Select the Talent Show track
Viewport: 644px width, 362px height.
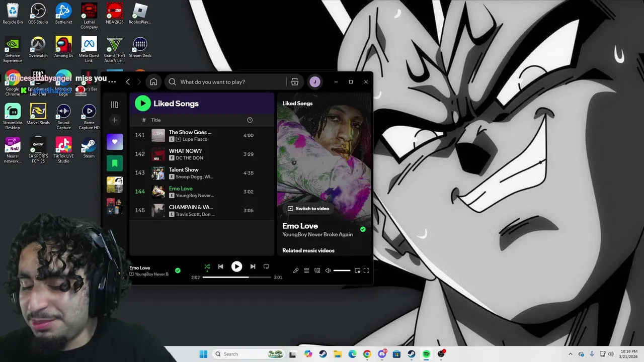201,173
